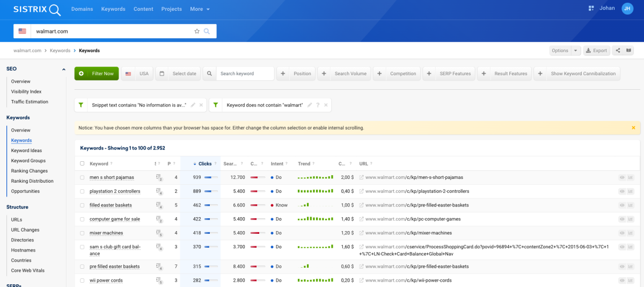Open Content in the top navigation
This screenshot has width=644, height=287.
143,9
